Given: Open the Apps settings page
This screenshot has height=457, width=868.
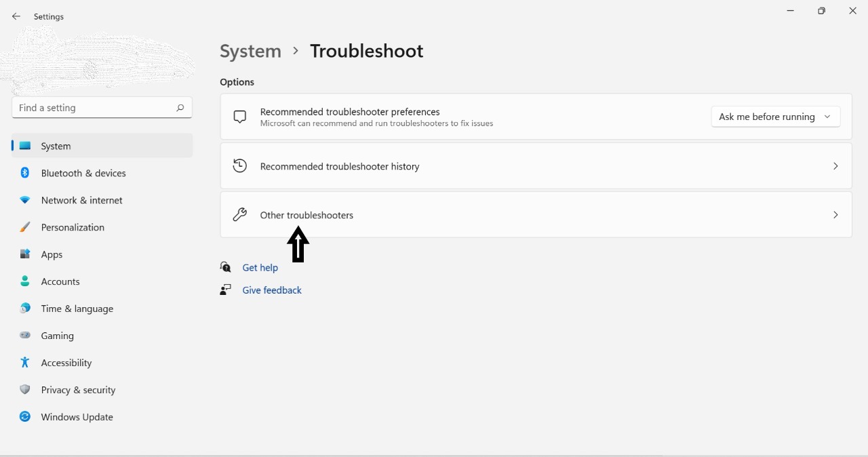Looking at the screenshot, I should (102, 254).
